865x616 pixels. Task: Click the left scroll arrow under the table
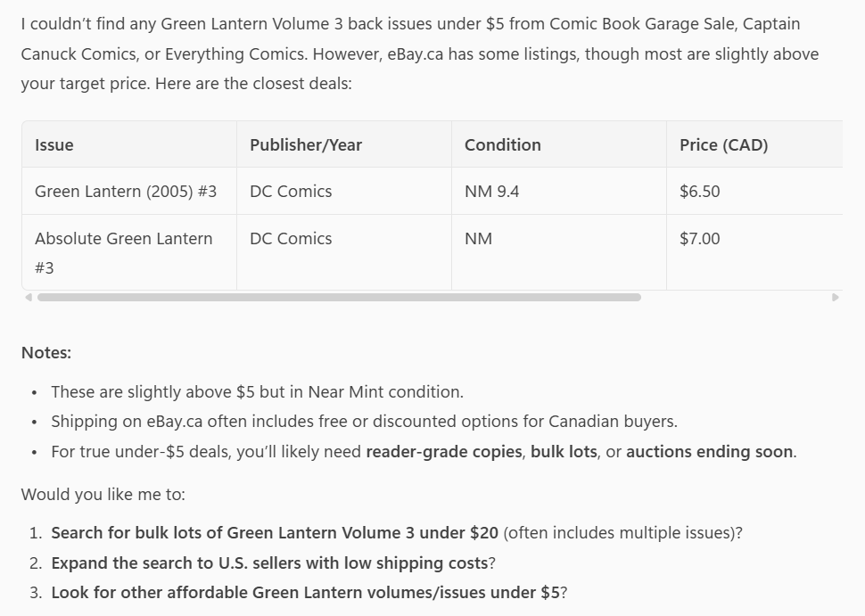[29, 297]
